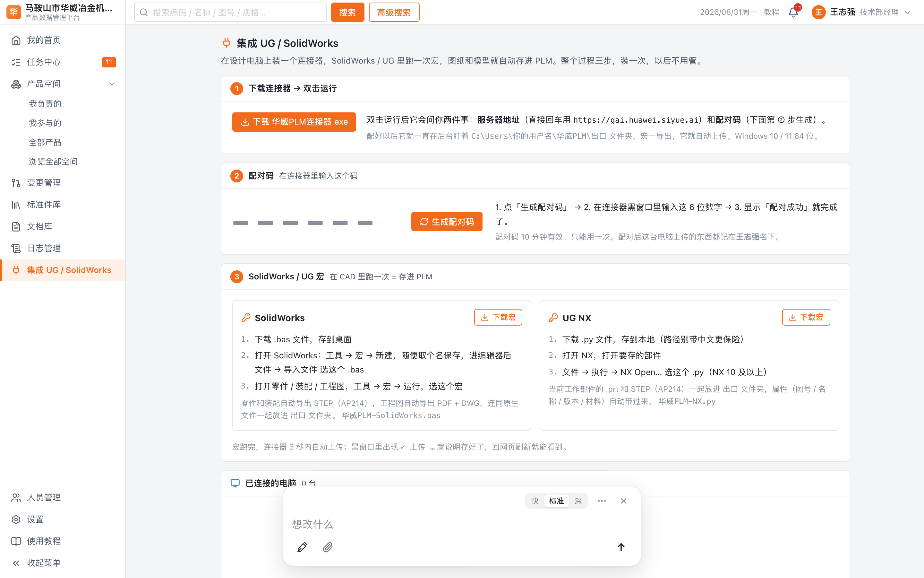924x578 pixels.
Task: Close the 想改什么 chat panel
Action: pos(623,501)
